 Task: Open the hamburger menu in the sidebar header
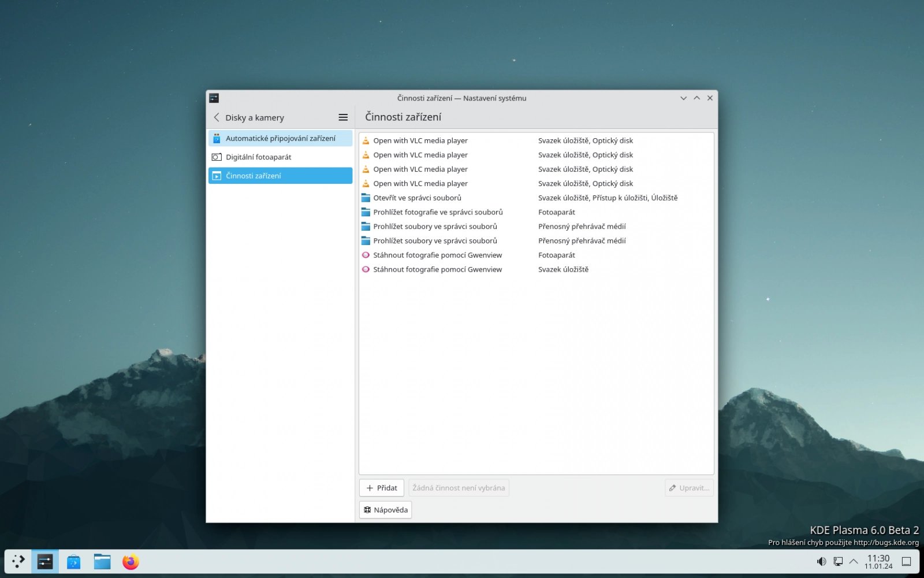tap(343, 117)
